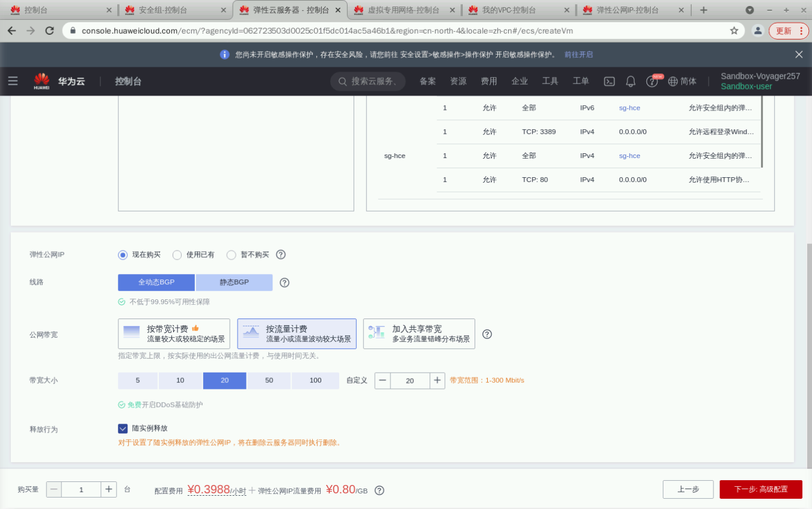Image resolution: width=812 pixels, height=509 pixels.
Task: Open the CloudShell terminal icon
Action: pos(609,81)
